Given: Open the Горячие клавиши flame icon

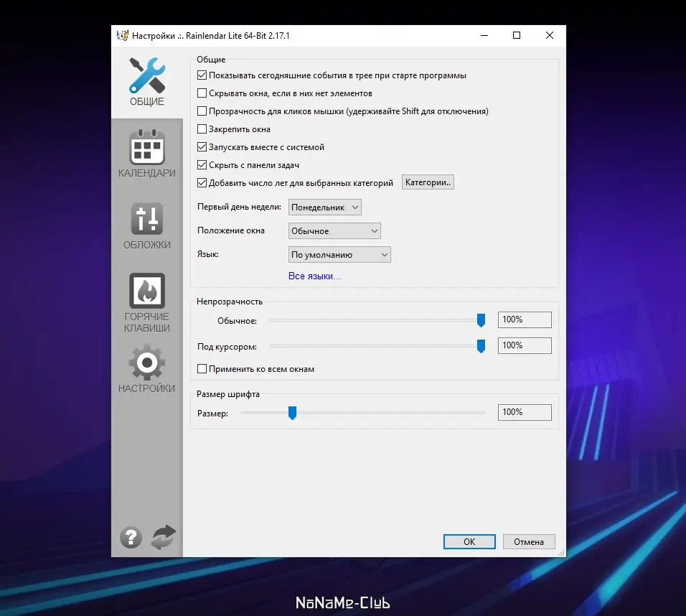Looking at the screenshot, I should coord(147,291).
